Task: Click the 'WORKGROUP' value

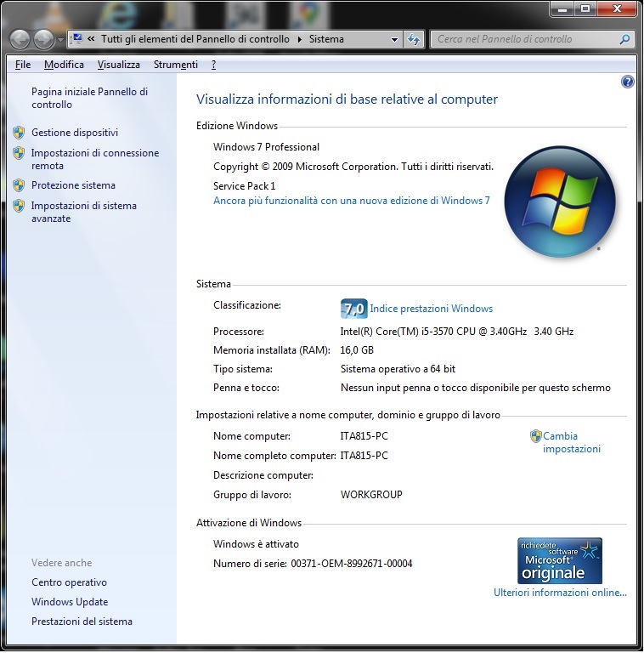Action: tap(371, 495)
